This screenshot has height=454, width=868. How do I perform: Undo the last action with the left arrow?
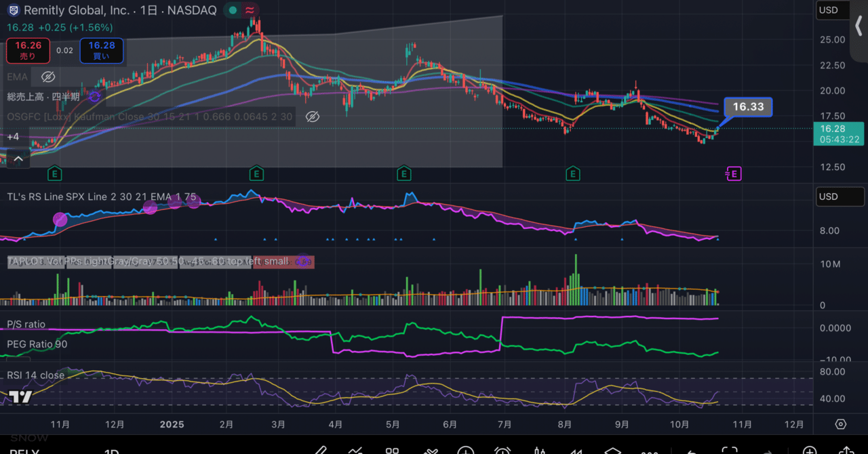(x=692, y=451)
